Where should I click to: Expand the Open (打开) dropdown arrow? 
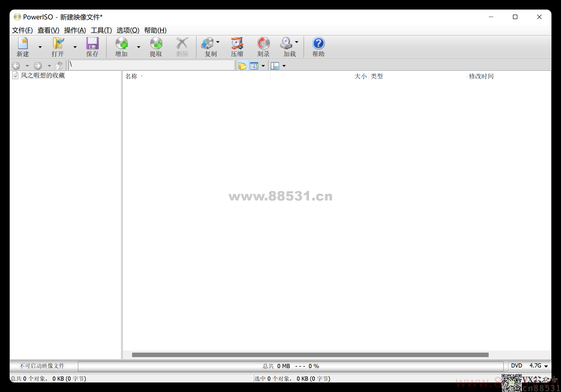pos(75,47)
